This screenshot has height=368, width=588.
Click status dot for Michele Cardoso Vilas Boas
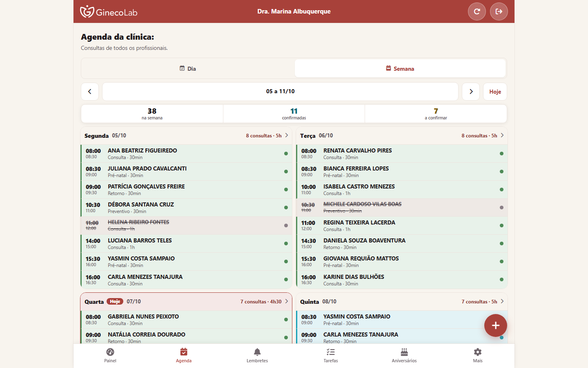[501, 208]
